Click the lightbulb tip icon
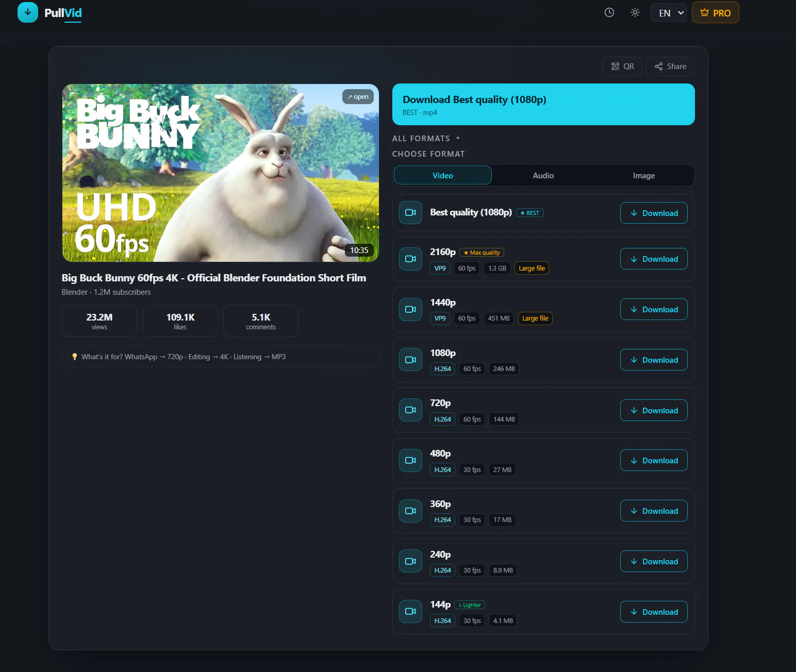The width and height of the screenshot is (796, 672). tap(75, 357)
